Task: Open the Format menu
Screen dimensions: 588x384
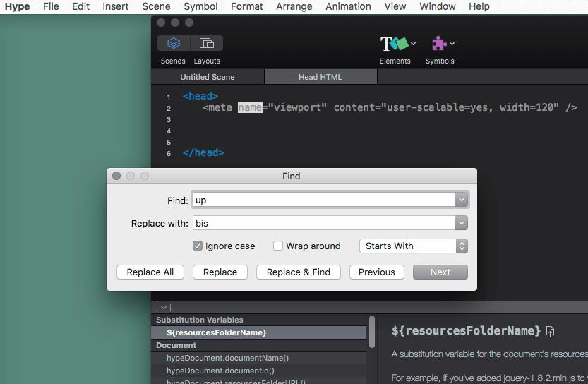Action: (x=247, y=6)
